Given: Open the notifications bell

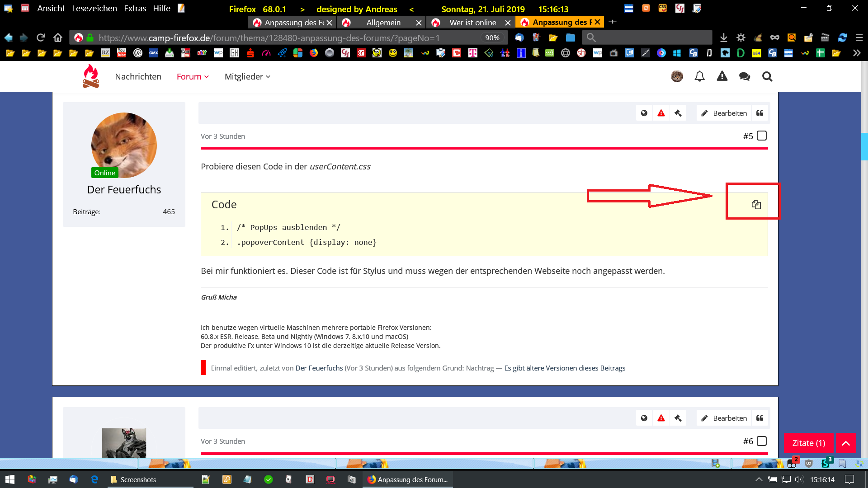Looking at the screenshot, I should tap(699, 77).
